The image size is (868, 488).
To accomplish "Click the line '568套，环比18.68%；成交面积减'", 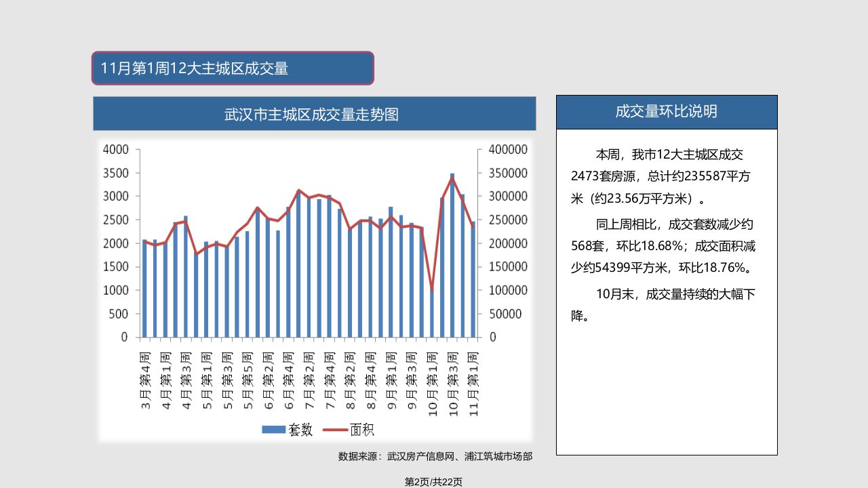I will coord(662,245).
